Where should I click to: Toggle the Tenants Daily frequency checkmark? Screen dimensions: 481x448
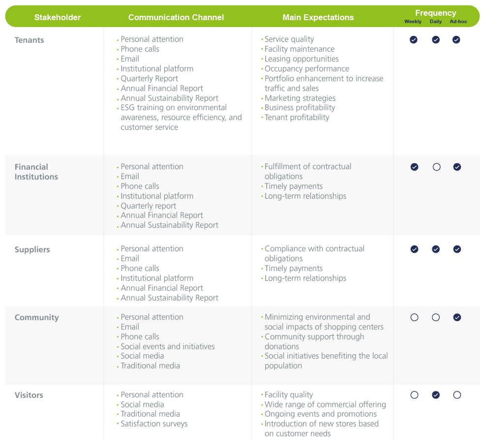point(436,40)
